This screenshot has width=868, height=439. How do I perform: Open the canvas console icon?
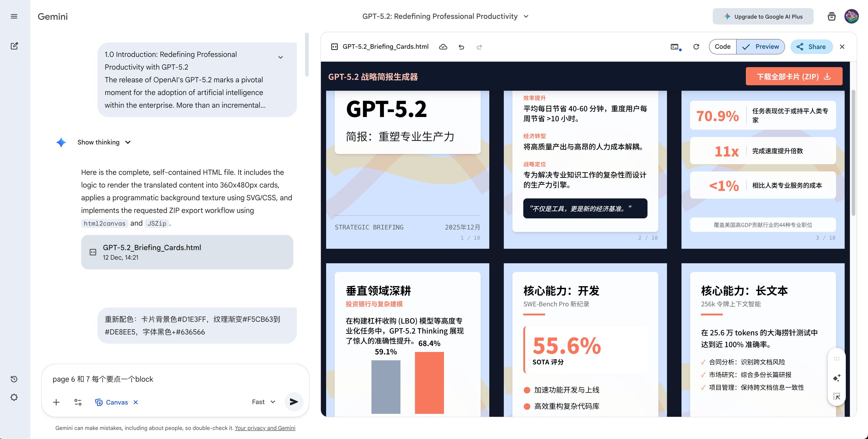675,47
